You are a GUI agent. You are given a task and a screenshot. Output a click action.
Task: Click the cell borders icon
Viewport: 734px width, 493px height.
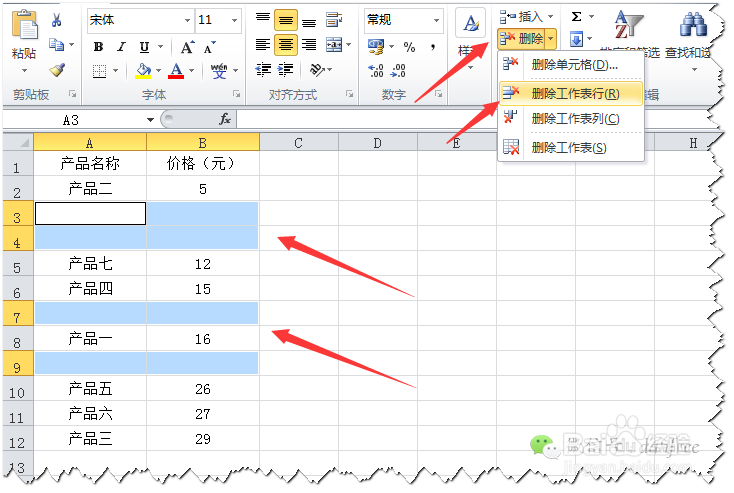point(99,71)
